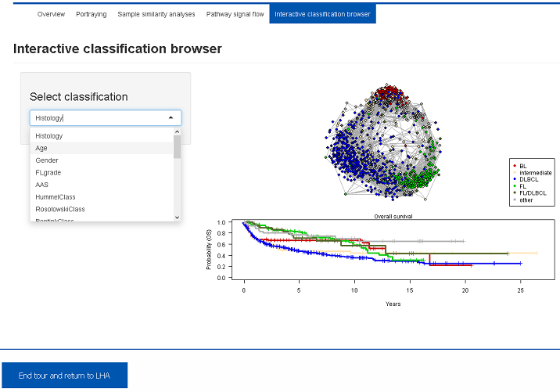560x392 pixels.
Task: Select the Interactive classification browser tab
Action: (322, 14)
